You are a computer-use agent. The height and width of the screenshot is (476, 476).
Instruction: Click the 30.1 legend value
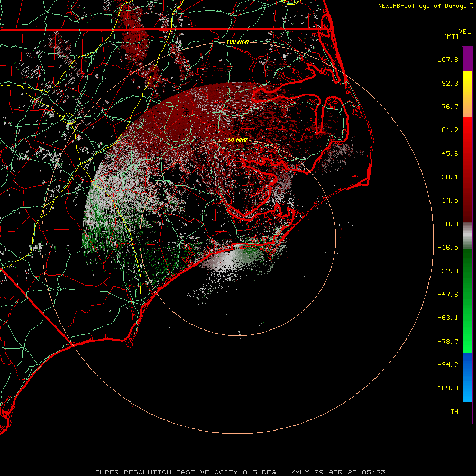click(x=450, y=177)
